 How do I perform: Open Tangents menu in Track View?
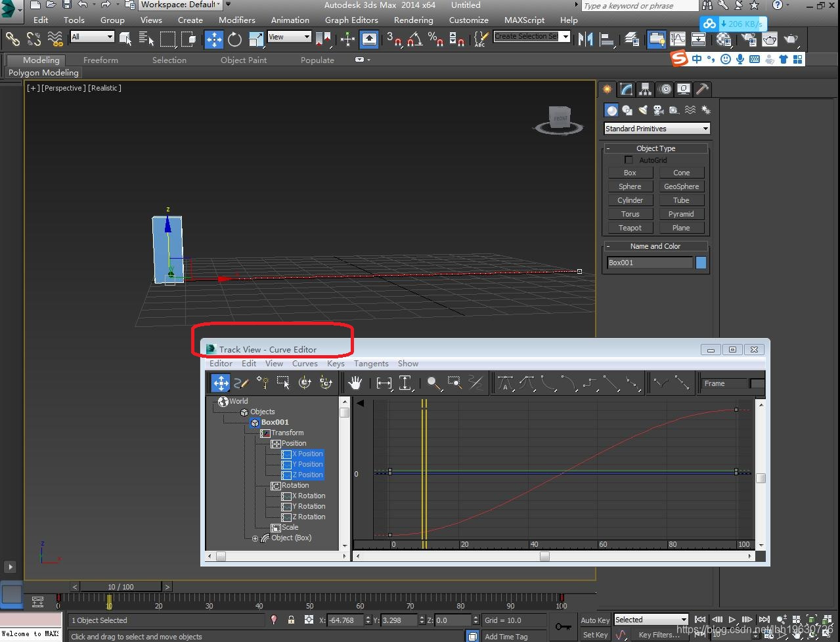(371, 364)
